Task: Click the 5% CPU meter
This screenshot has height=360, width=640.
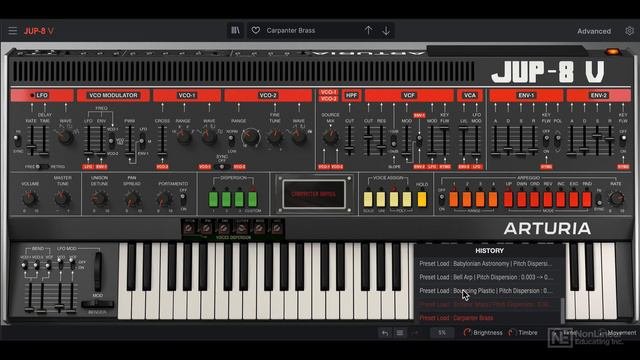Action: [x=442, y=333]
